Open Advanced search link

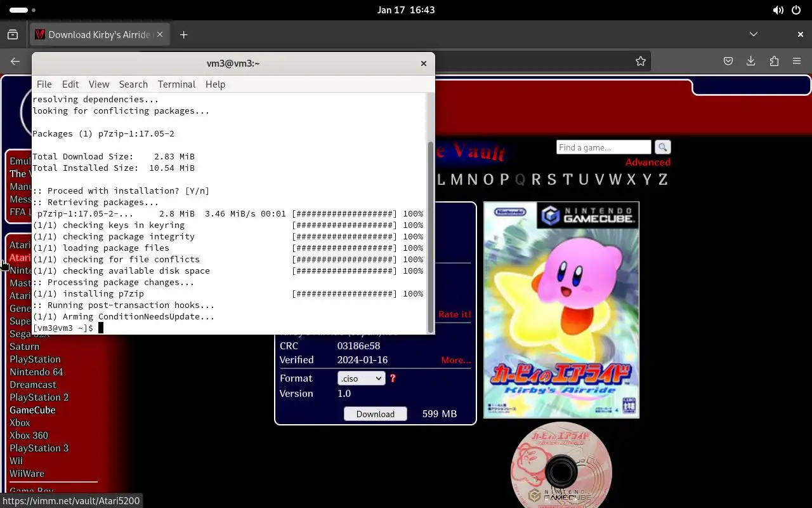[648, 162]
